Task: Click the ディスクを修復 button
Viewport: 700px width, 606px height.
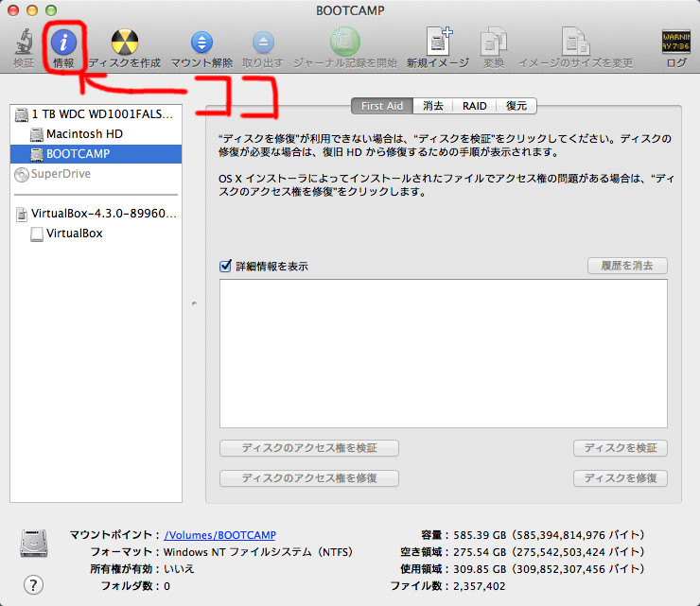Action: 621,478
